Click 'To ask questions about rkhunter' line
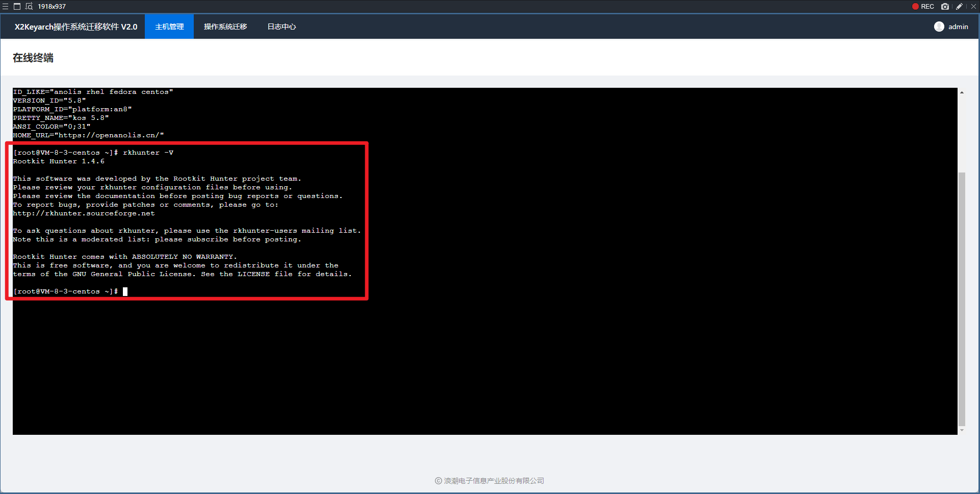 tap(187, 231)
